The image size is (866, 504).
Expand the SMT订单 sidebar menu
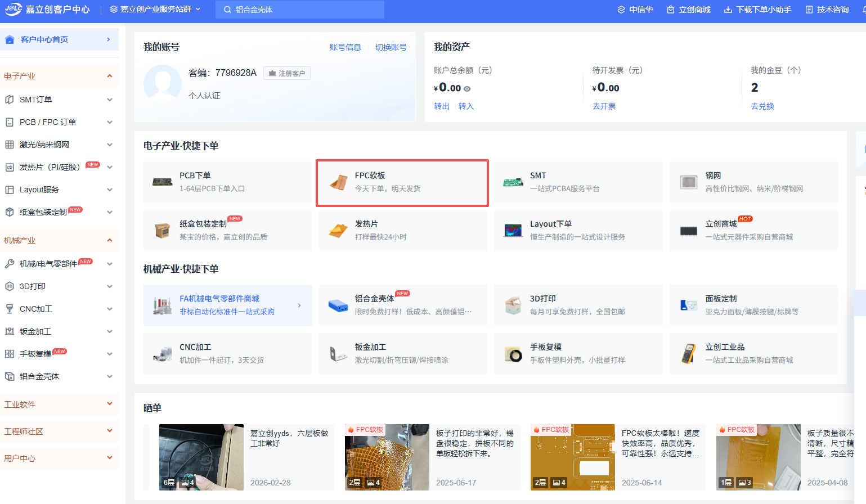[110, 100]
